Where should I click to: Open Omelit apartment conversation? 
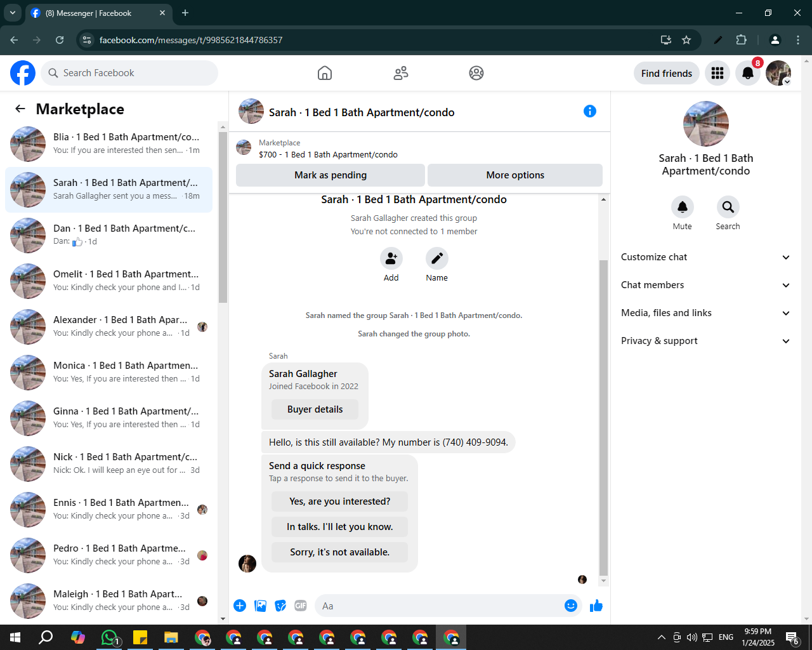(x=108, y=281)
